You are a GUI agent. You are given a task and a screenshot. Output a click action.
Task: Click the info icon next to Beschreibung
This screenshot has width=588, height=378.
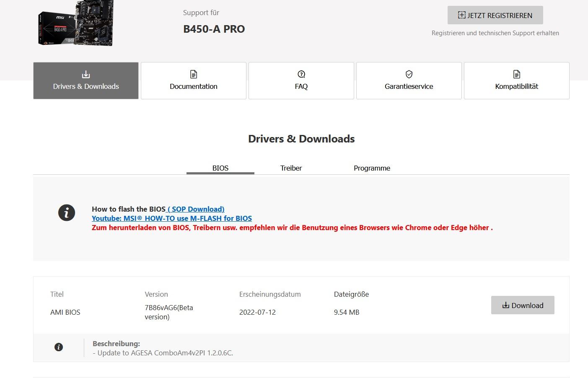click(x=59, y=347)
